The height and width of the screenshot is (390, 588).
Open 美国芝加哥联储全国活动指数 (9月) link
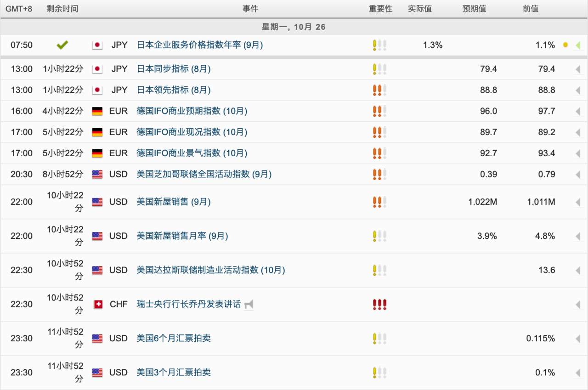(x=204, y=174)
